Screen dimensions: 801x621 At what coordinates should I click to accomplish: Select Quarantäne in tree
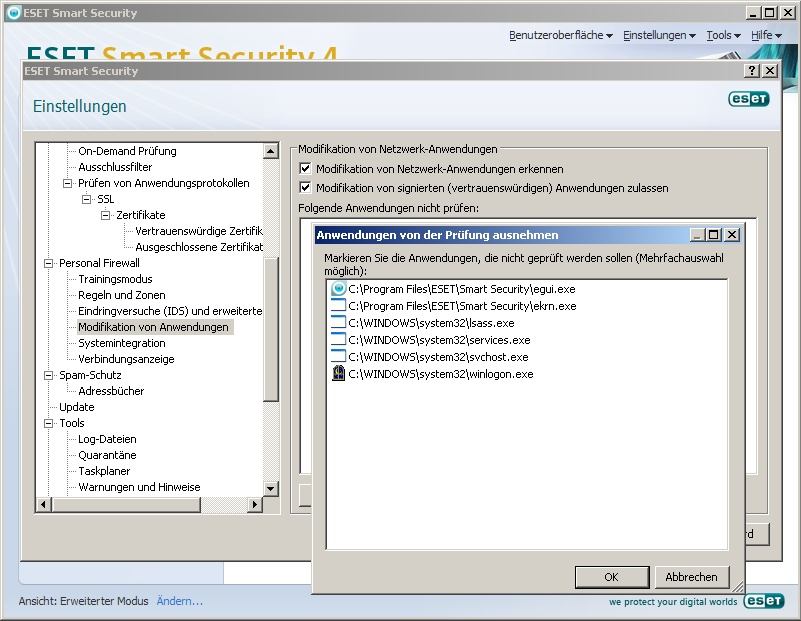pyautogui.click(x=107, y=455)
